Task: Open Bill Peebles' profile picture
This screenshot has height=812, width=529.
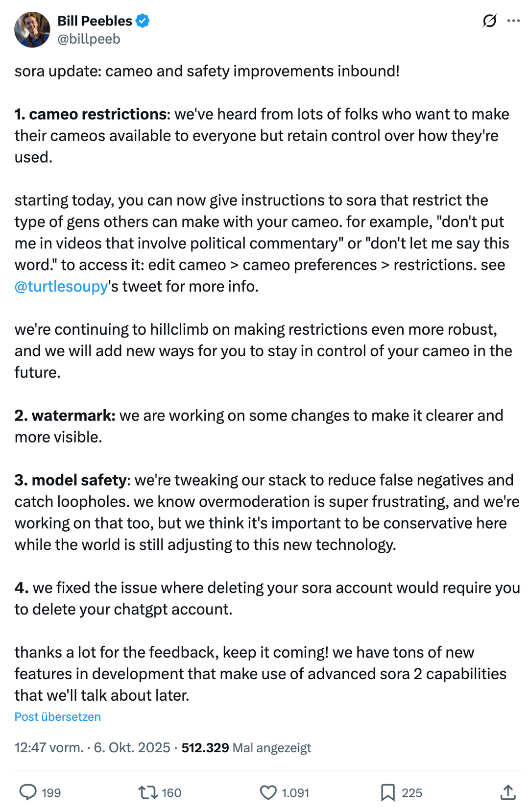Action: point(32,30)
